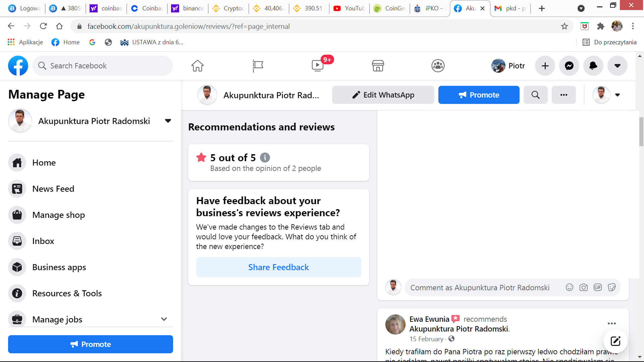
Task: Click Ewa Ewunia's profile picture
Action: (395, 324)
